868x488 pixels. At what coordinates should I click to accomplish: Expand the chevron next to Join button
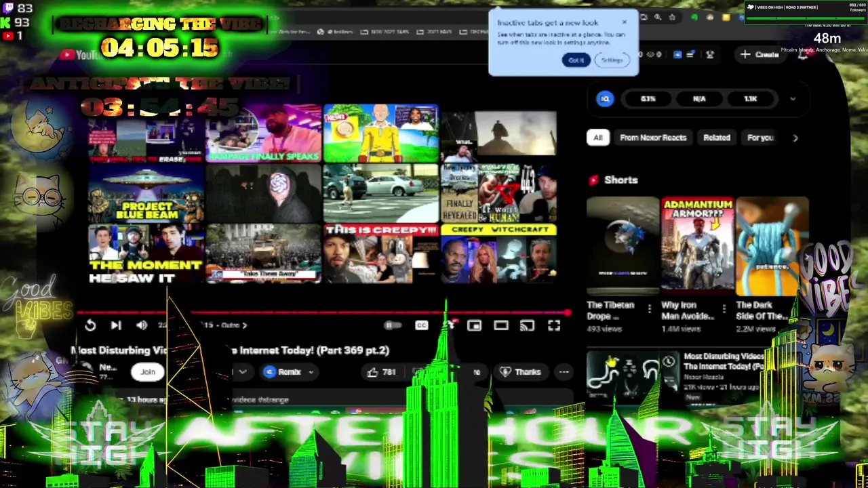click(242, 371)
